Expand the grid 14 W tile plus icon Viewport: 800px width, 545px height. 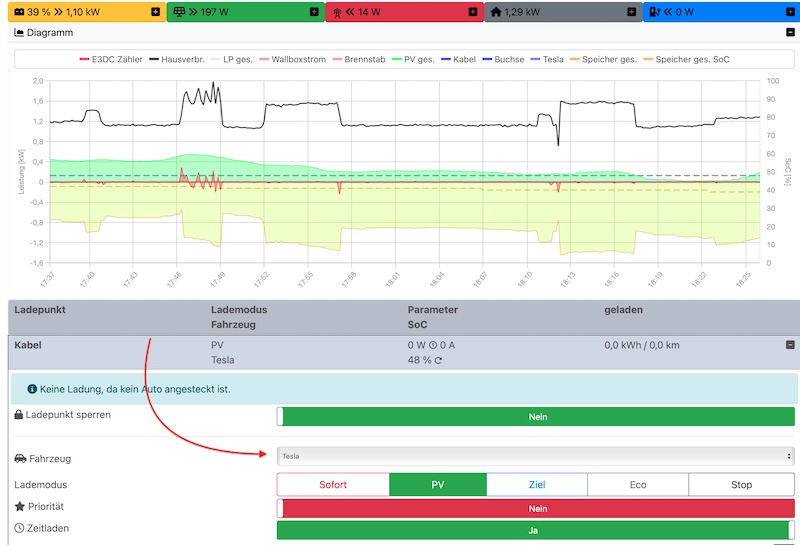coord(472,12)
